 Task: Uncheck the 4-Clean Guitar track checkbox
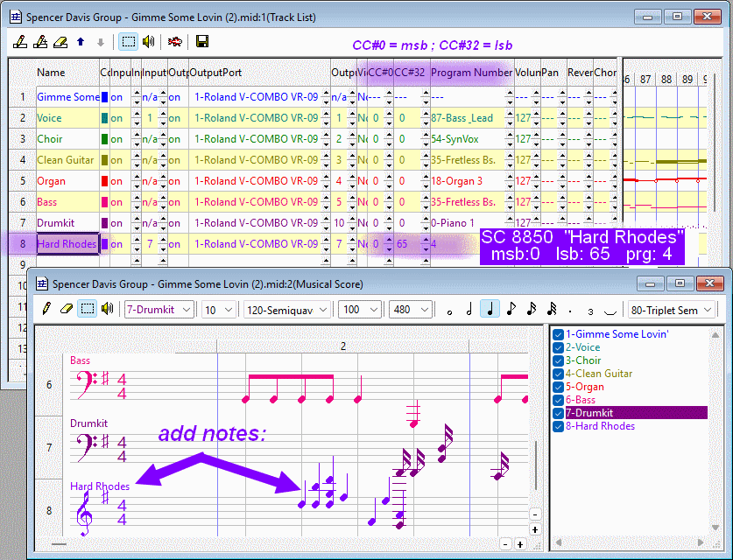coord(558,374)
